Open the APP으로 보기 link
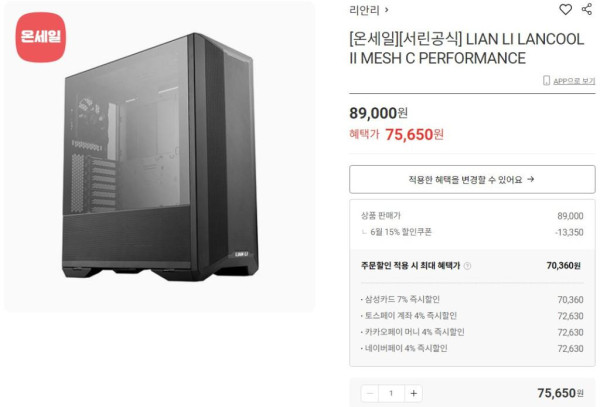600x407 pixels. 574,81
